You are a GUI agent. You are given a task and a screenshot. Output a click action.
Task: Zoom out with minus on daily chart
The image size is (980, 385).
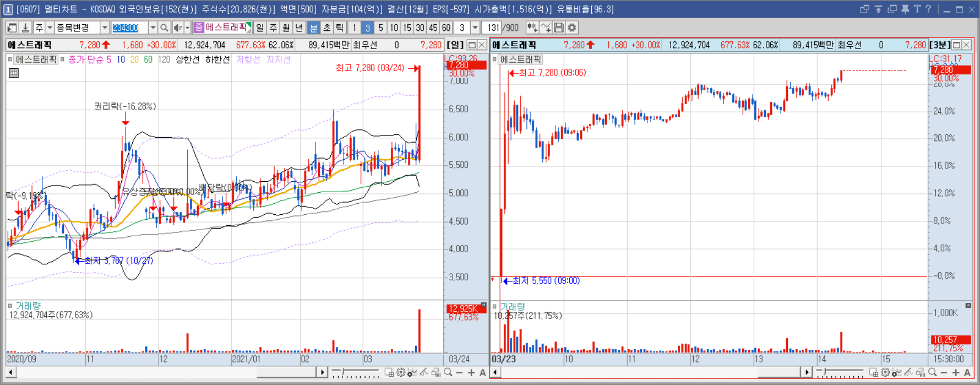(x=460, y=373)
